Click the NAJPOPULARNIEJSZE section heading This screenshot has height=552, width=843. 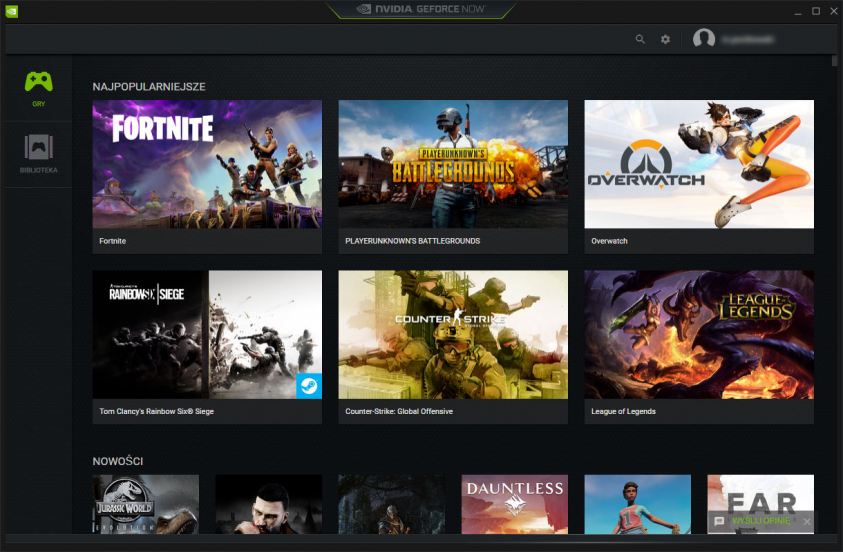(149, 87)
